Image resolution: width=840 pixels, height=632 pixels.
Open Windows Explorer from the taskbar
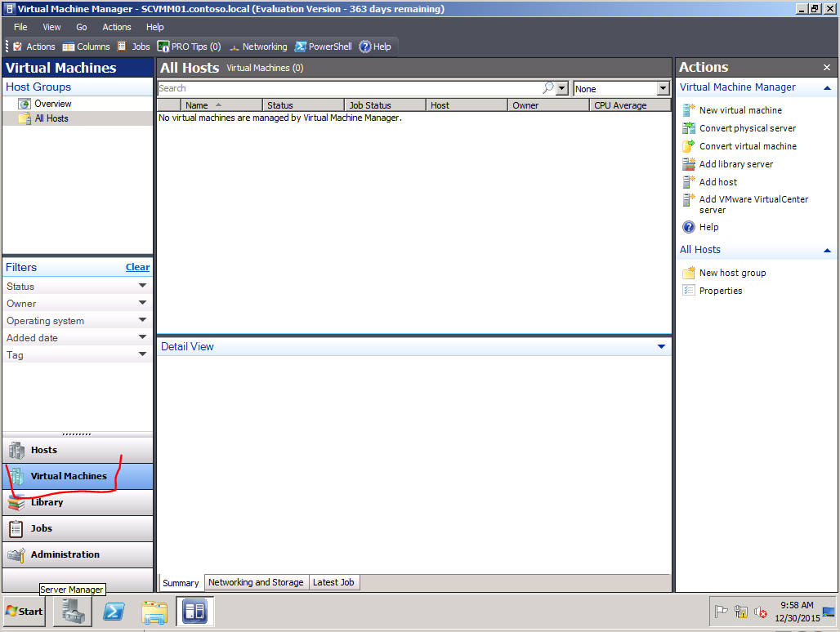(154, 611)
